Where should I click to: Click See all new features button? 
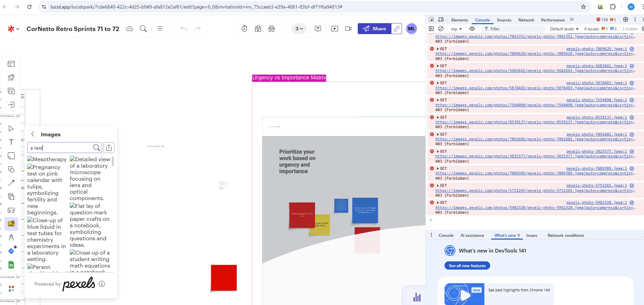tap(467, 265)
